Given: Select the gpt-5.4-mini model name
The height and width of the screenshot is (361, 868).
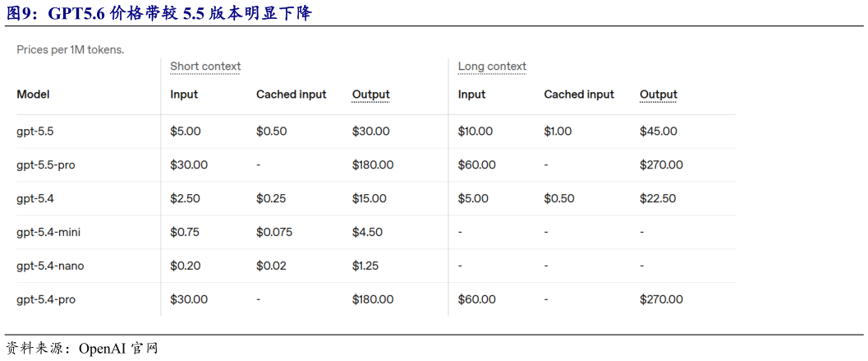Looking at the screenshot, I should pos(48,232).
